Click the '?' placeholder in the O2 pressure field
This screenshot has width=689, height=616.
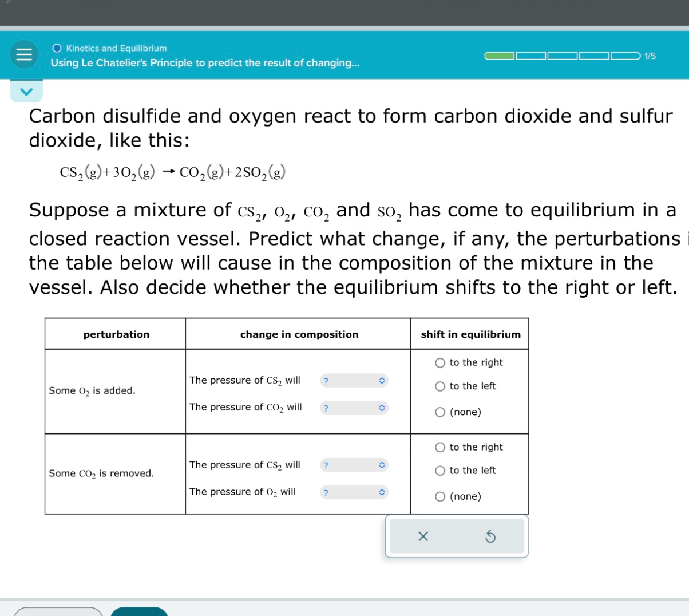(326, 492)
